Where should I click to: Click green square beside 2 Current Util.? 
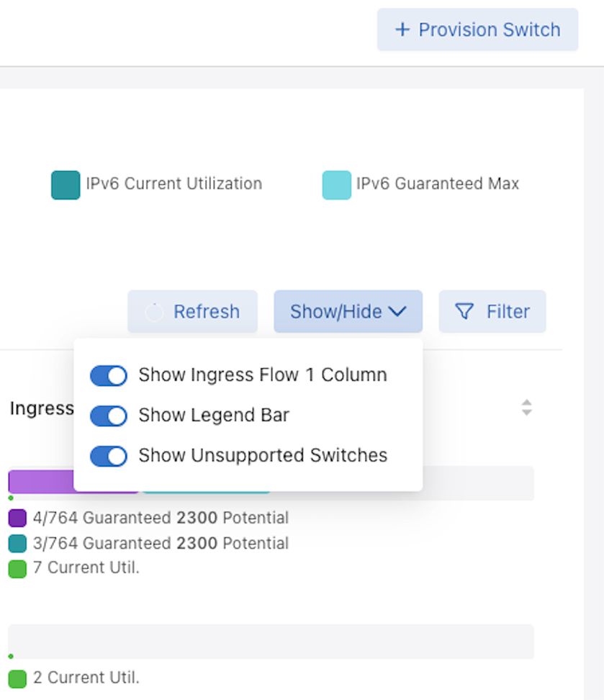pyautogui.click(x=17, y=678)
